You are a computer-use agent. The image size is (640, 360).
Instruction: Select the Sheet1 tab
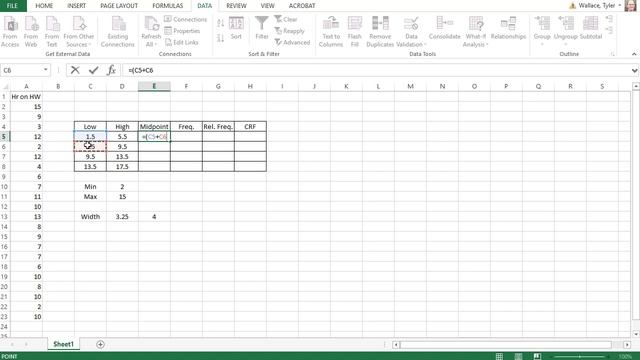pyautogui.click(x=63, y=344)
